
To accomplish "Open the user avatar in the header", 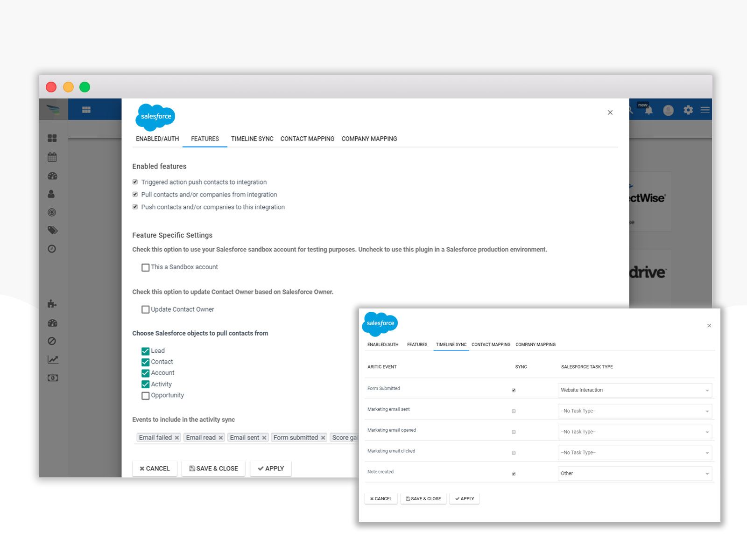I will coord(669,110).
